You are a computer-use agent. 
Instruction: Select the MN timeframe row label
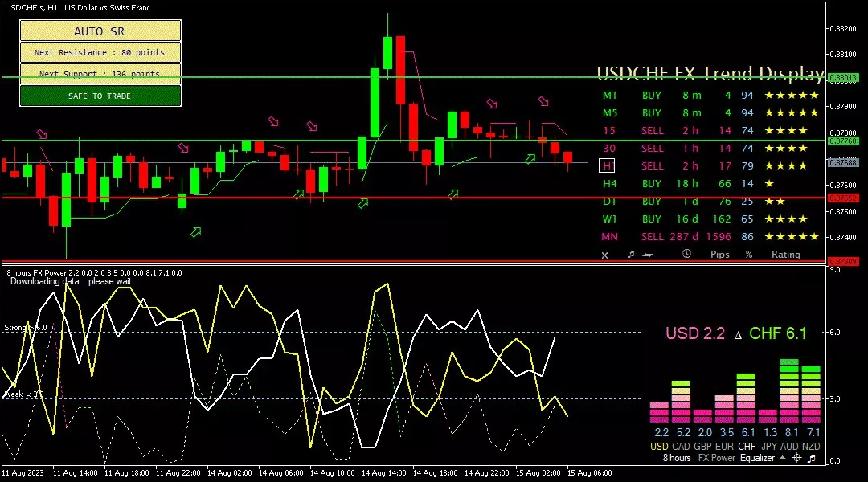(x=609, y=237)
